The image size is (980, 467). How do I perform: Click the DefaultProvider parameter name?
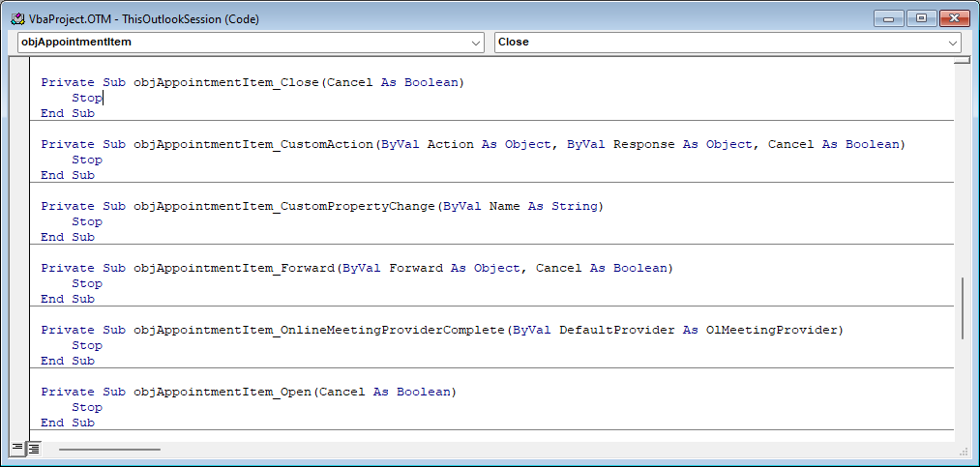617,330
